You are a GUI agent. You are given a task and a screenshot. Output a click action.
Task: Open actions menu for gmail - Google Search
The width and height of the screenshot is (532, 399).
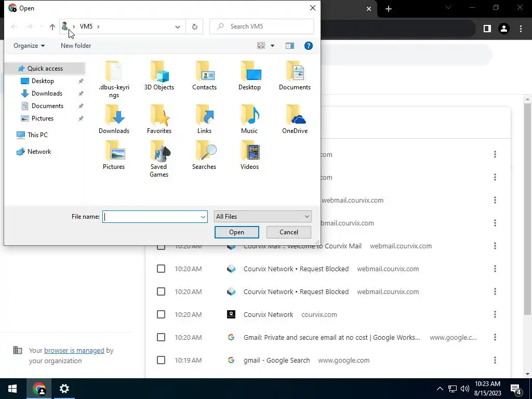pos(495,360)
